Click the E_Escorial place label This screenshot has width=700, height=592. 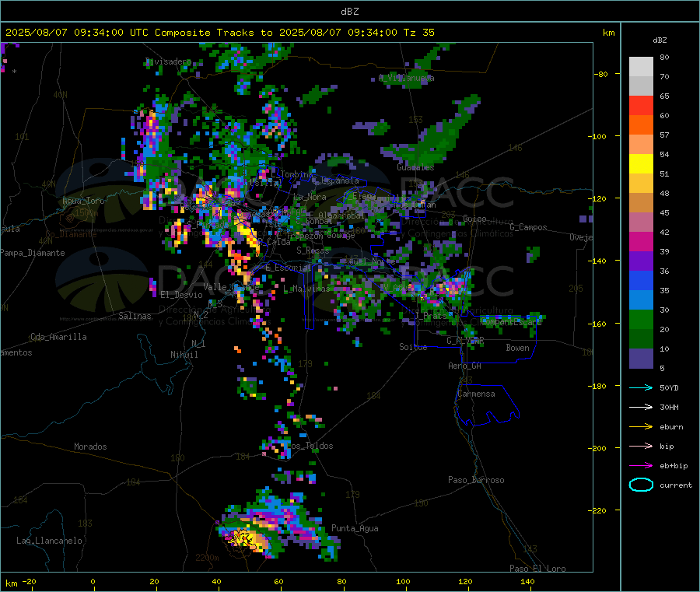(288, 268)
